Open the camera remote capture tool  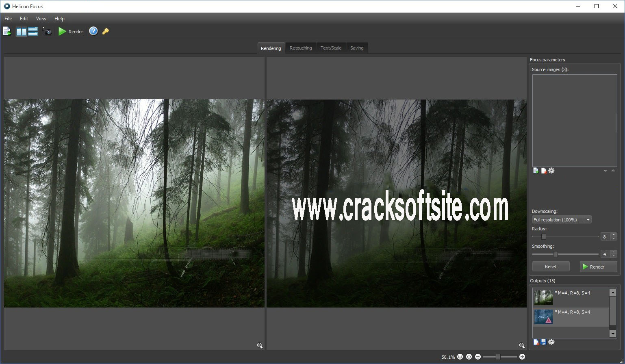pyautogui.click(x=47, y=31)
